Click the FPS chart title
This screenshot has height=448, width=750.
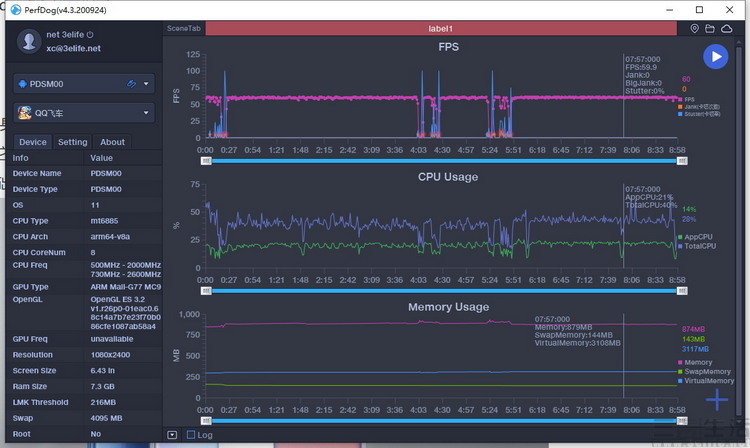(x=448, y=47)
